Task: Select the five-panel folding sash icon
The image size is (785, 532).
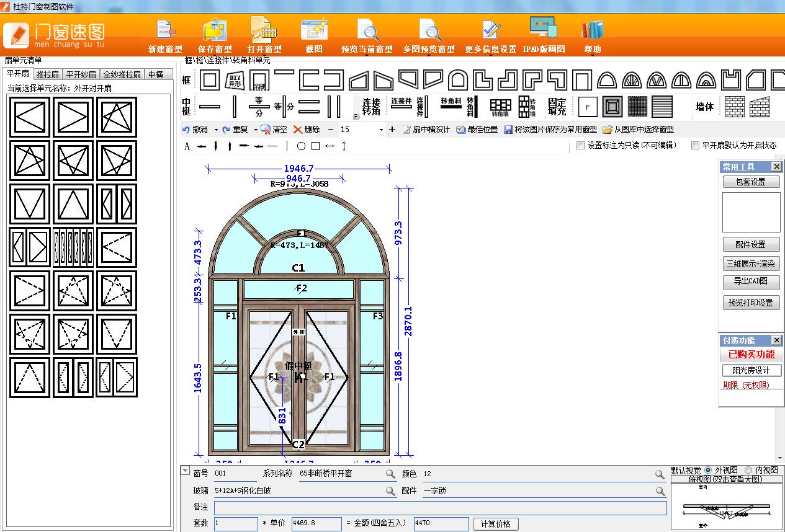Action: click(x=73, y=247)
